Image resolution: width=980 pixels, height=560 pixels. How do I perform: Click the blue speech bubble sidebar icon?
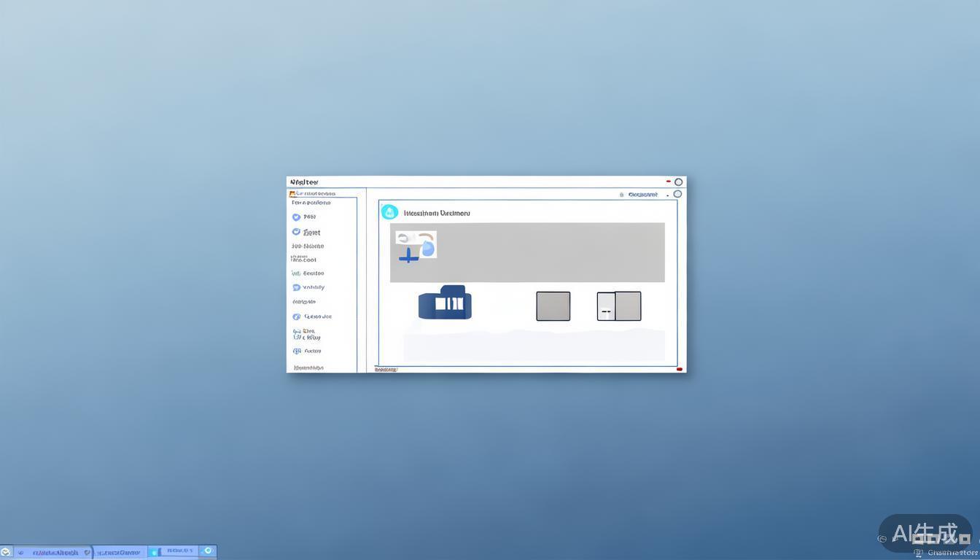(x=296, y=287)
